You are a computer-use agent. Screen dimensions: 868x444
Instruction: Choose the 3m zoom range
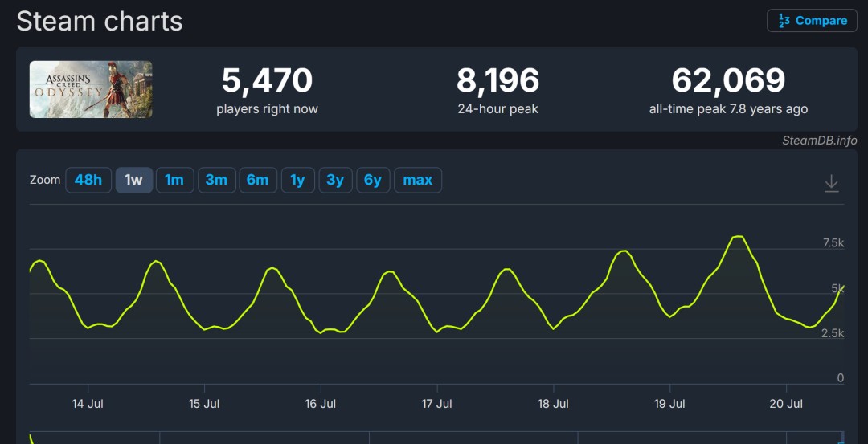pyautogui.click(x=216, y=181)
